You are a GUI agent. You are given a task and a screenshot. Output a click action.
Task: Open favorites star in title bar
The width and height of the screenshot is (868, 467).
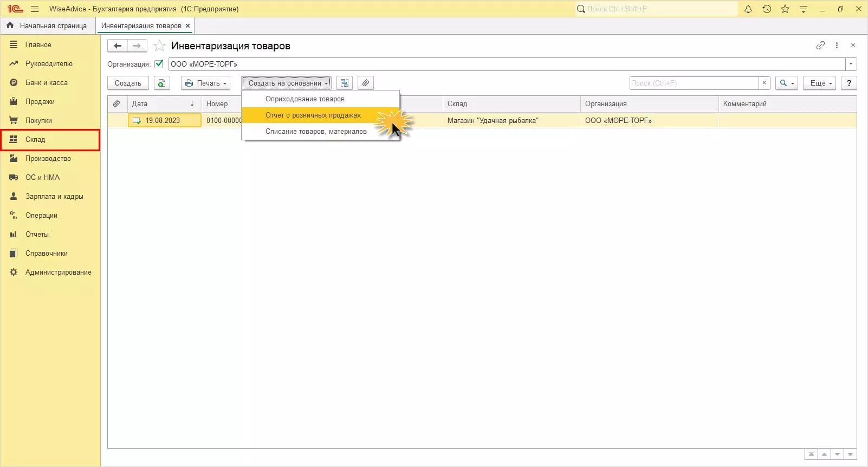click(x=785, y=9)
